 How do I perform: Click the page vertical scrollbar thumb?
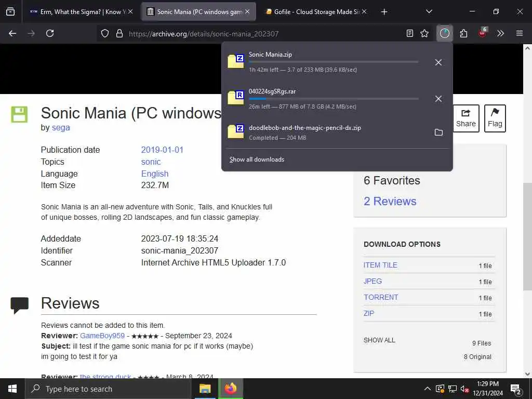point(528,236)
